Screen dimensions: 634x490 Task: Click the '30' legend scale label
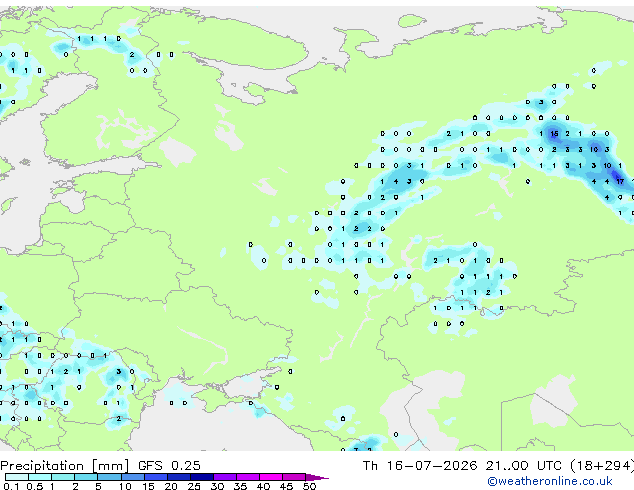[217, 486]
